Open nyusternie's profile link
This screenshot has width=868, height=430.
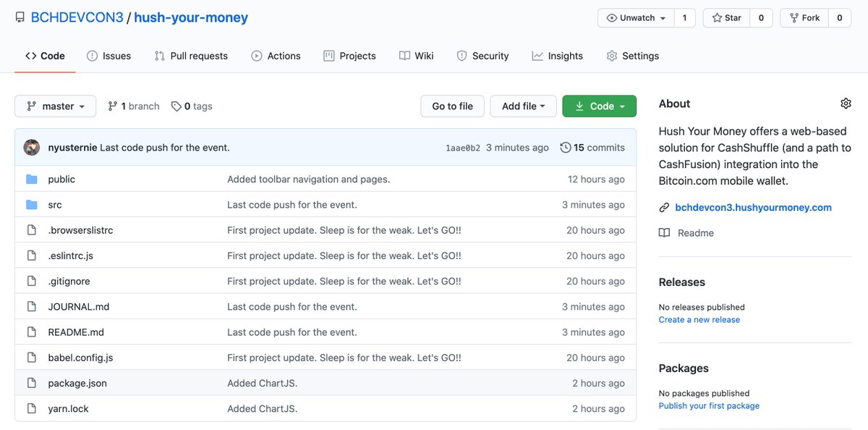pyautogui.click(x=72, y=148)
